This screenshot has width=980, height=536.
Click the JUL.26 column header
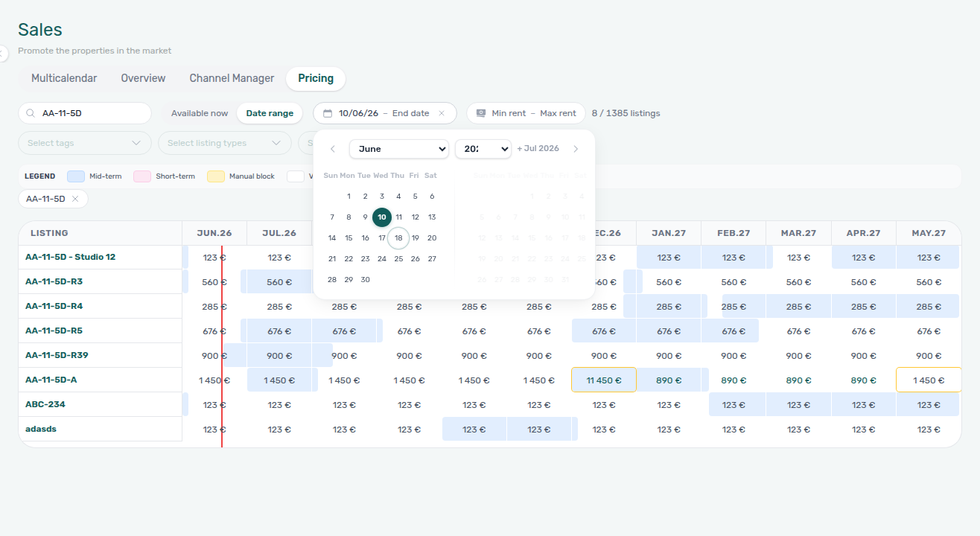(279, 233)
